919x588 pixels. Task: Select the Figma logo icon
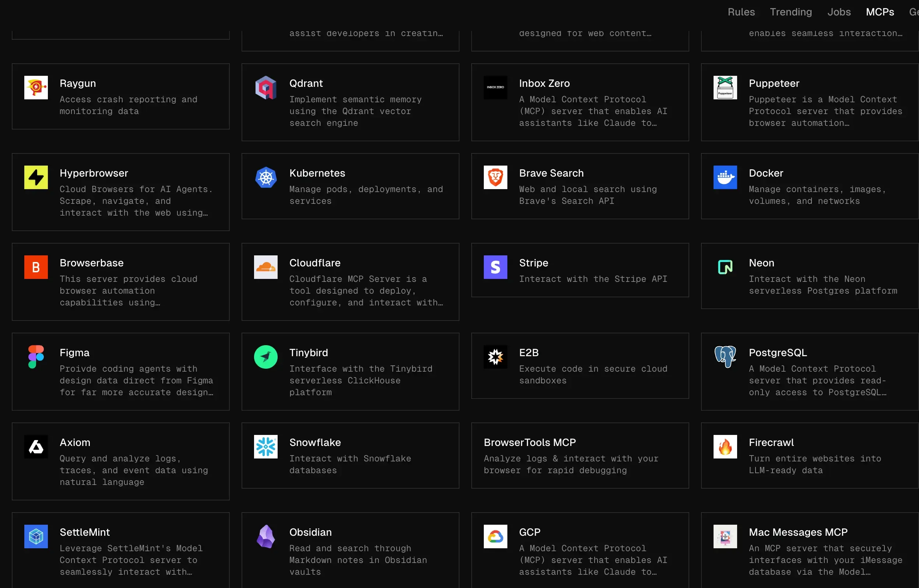click(x=36, y=357)
